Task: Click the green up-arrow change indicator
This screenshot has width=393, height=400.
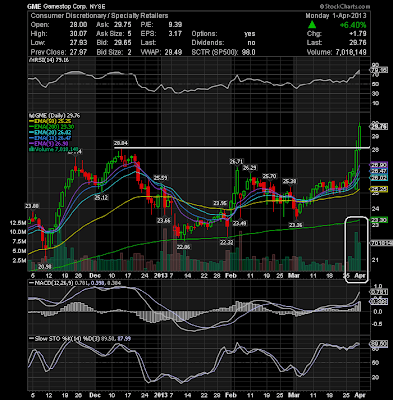Action: [312, 25]
